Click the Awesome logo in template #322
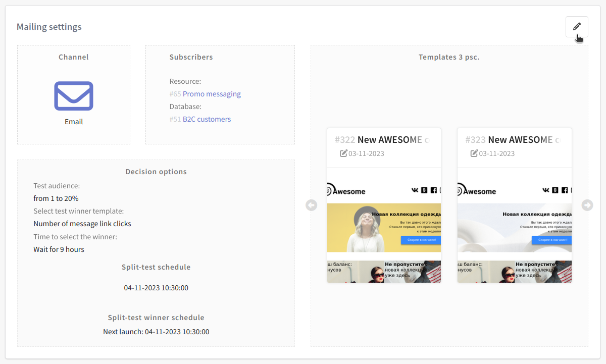 coord(346,191)
